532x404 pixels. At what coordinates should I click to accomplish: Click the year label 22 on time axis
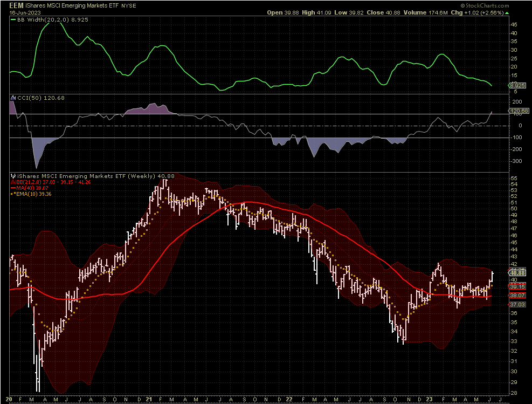289,399
